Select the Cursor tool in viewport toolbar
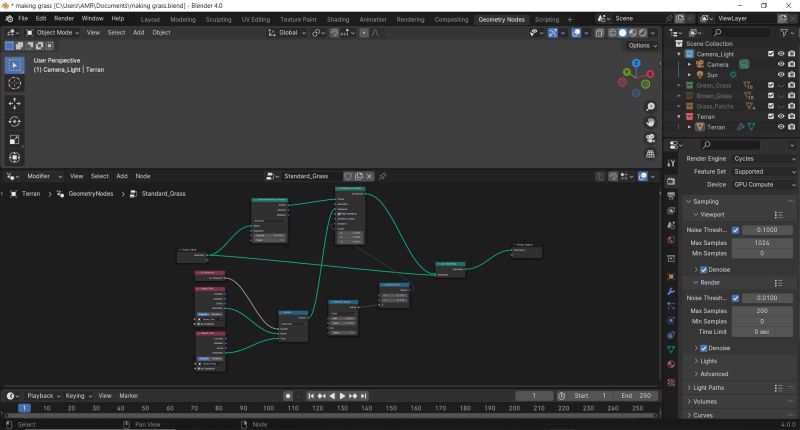 pyautogui.click(x=14, y=83)
